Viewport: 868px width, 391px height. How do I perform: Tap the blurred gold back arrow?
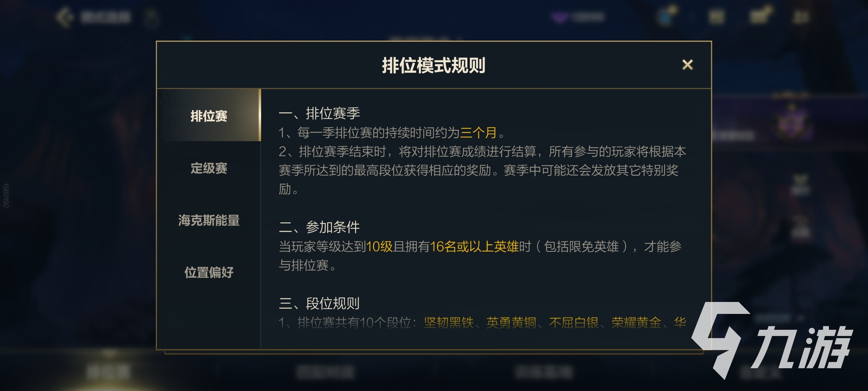[65, 17]
